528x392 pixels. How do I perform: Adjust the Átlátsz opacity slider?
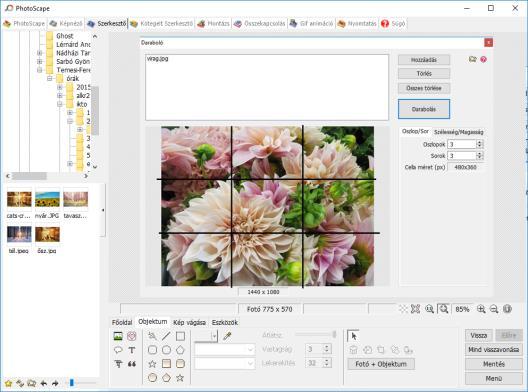[316, 334]
